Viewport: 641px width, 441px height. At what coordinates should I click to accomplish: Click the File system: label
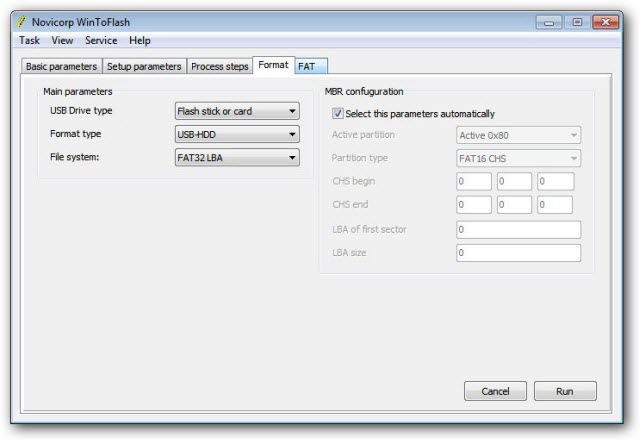tap(74, 157)
